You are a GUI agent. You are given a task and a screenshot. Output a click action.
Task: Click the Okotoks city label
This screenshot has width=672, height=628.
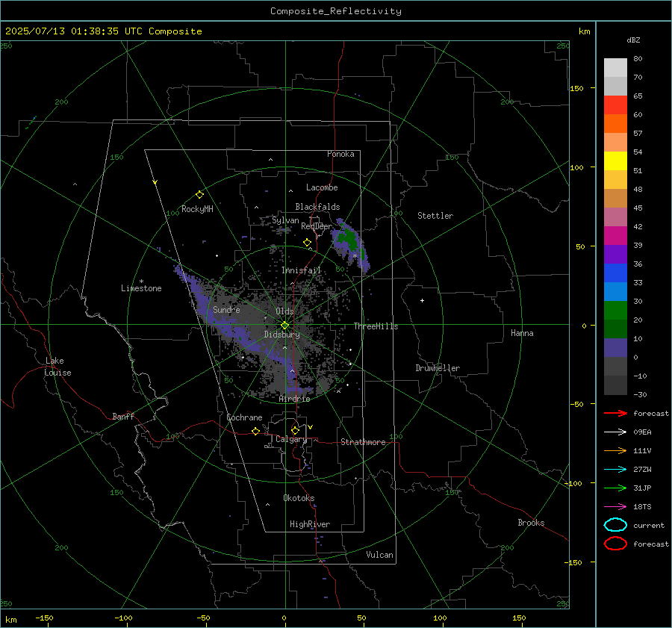(x=299, y=498)
